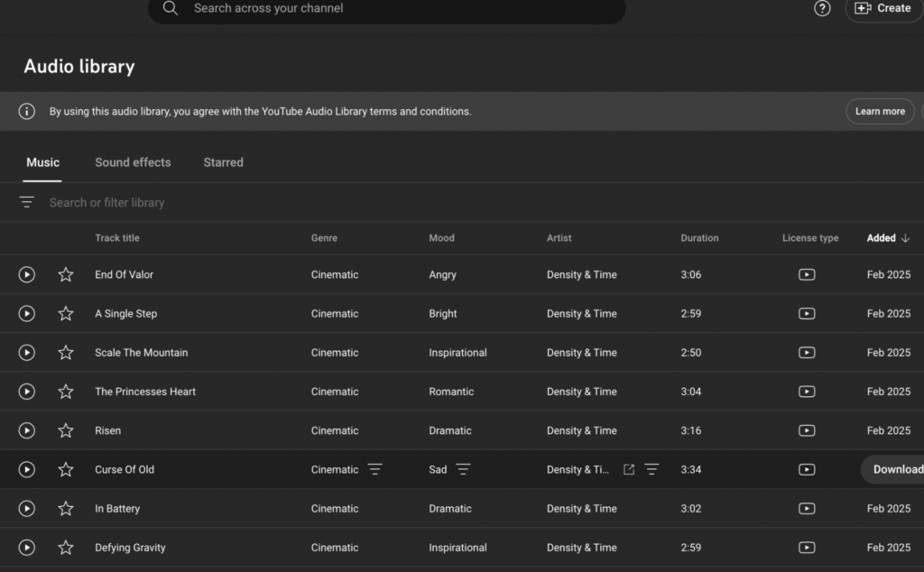Open artist link icon in Curse Of Old row
The image size is (924, 572).
click(x=629, y=469)
